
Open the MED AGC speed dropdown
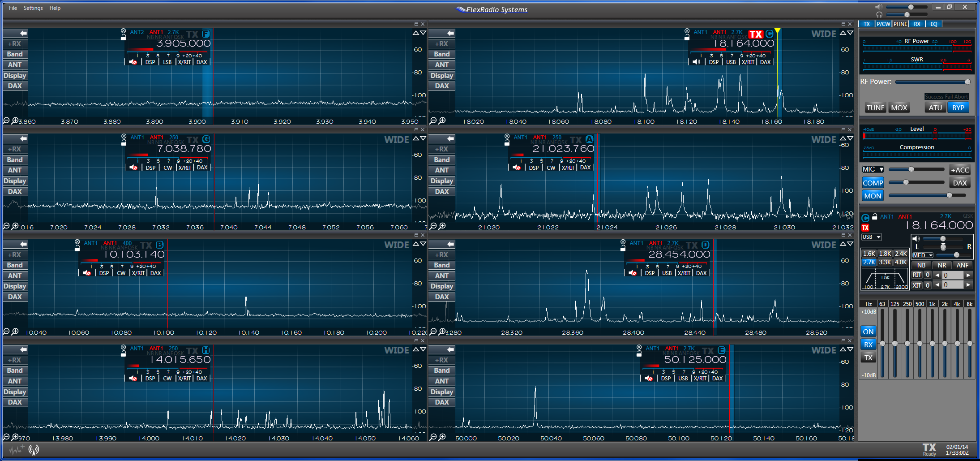923,255
